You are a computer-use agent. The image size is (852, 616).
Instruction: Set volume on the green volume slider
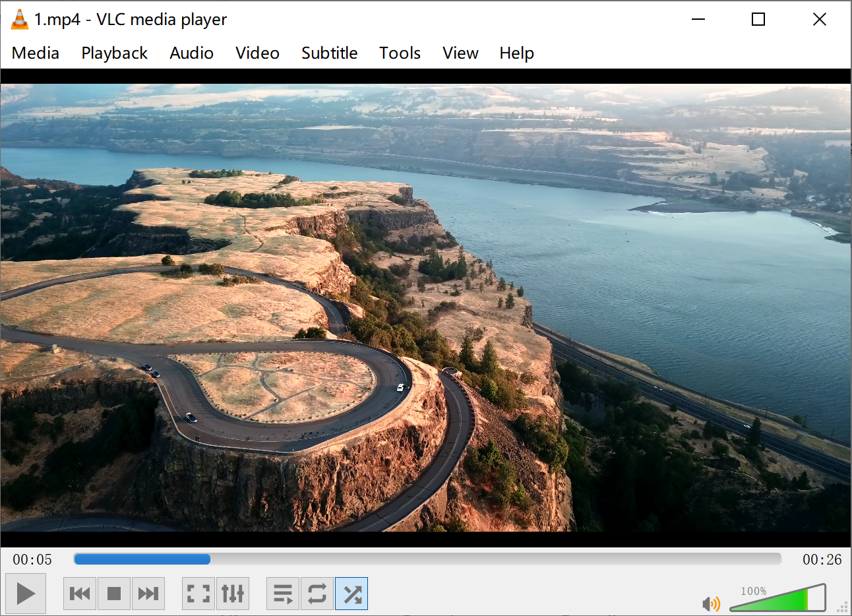point(778,598)
